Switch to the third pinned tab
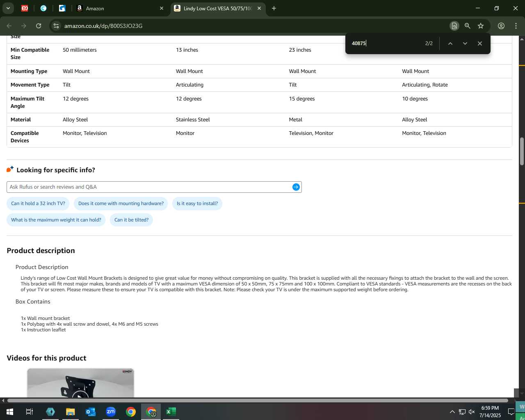The width and height of the screenshot is (525, 420). 62,8
